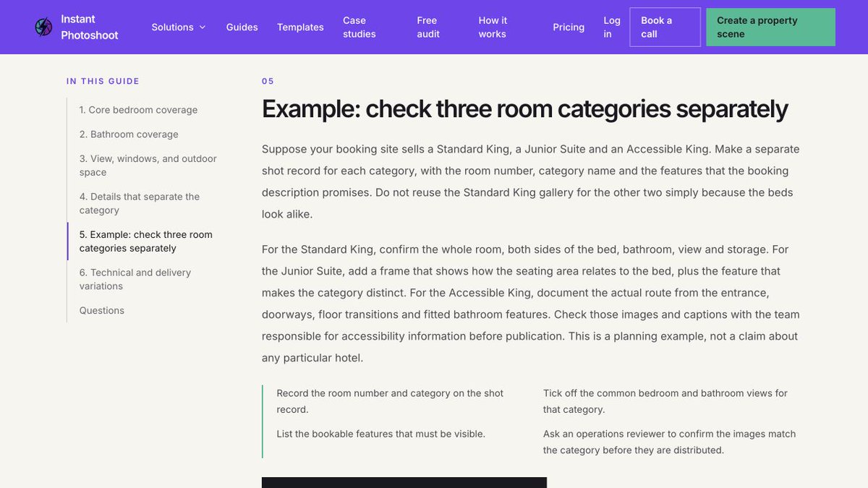Go to the Templates page
Viewport: 868px width, 488px height.
coord(300,27)
